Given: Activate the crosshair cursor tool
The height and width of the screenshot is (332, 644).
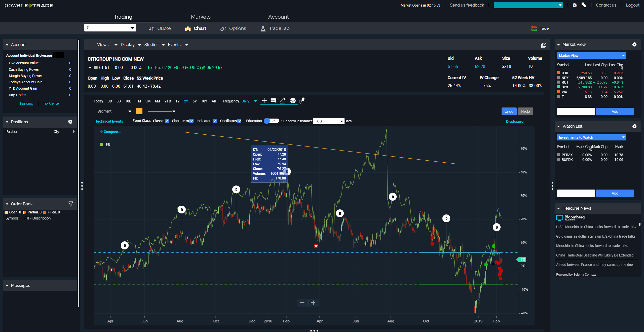Looking at the screenshot, I should pos(264,101).
